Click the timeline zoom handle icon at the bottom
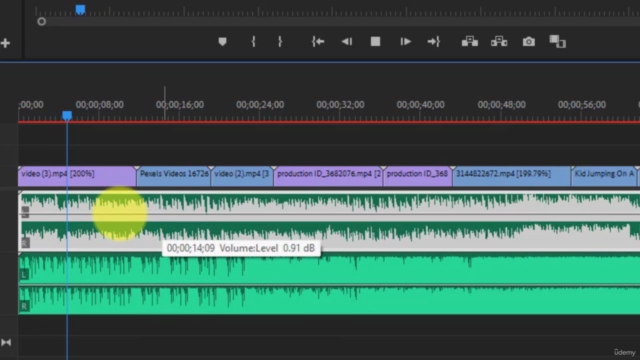This screenshot has height=360, width=640. coord(6,342)
